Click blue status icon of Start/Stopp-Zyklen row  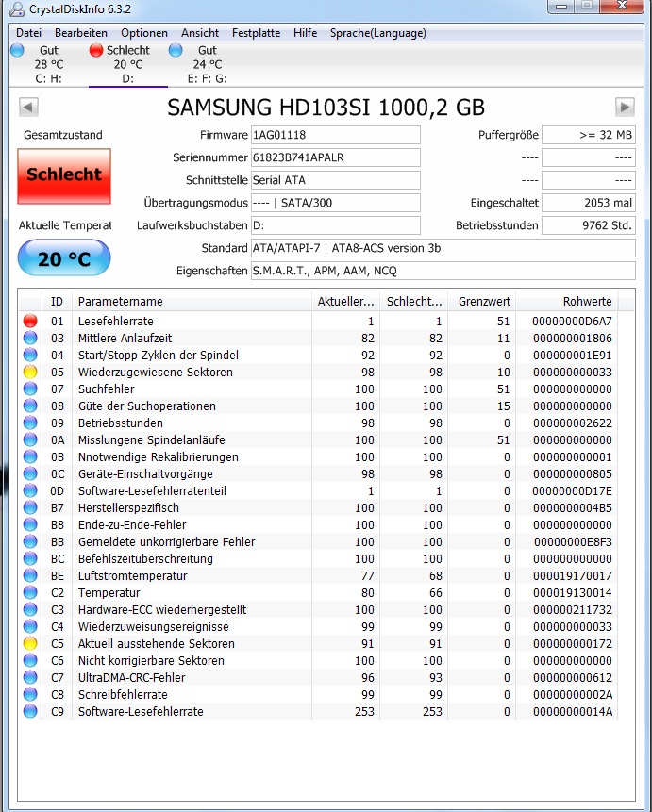(30, 356)
